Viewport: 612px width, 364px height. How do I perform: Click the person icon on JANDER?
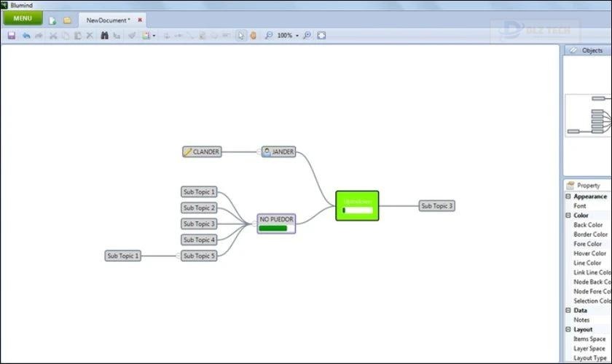tap(267, 151)
